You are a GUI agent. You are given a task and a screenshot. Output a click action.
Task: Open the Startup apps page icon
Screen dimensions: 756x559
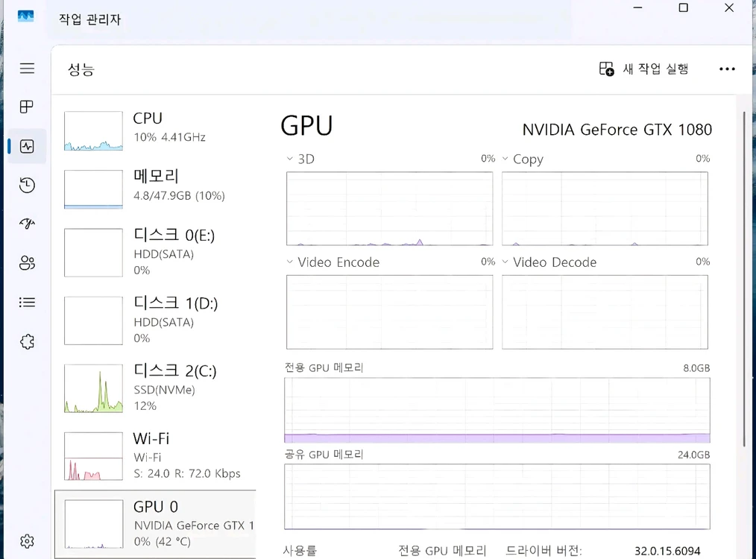(27, 224)
